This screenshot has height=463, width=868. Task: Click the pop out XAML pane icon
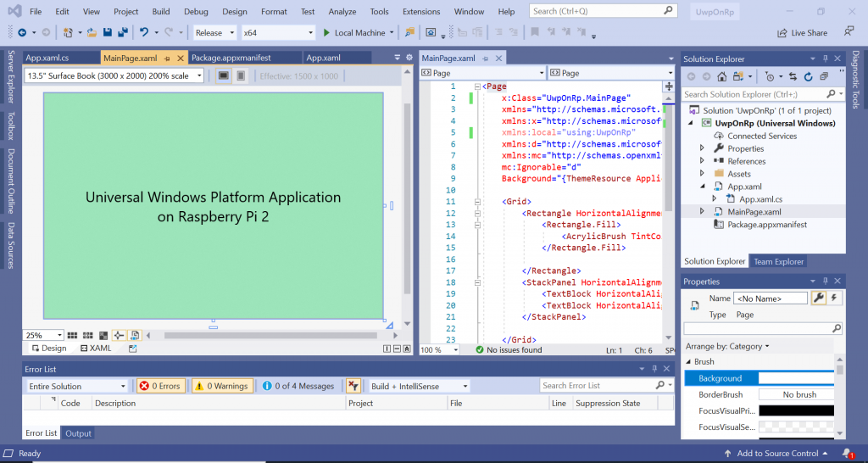point(132,349)
